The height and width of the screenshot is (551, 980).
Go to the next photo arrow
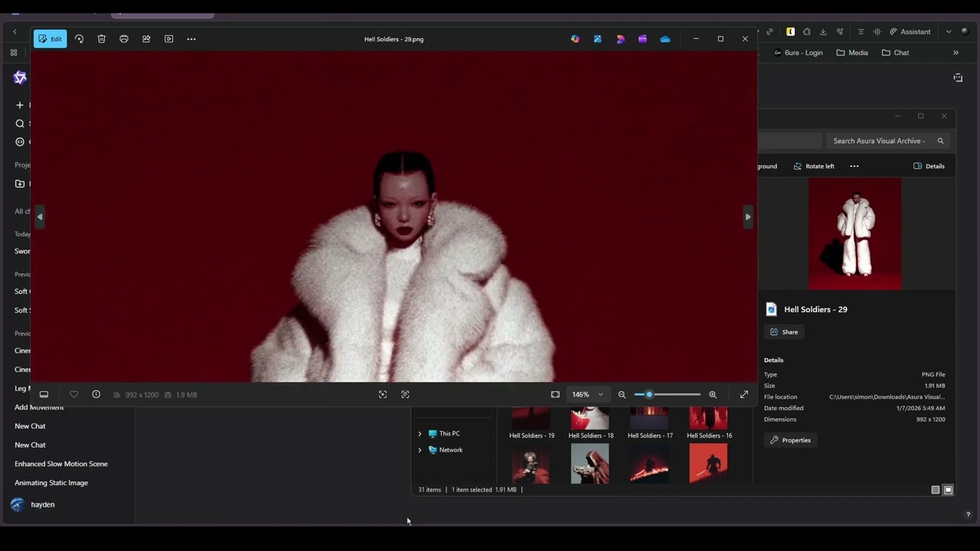point(748,217)
